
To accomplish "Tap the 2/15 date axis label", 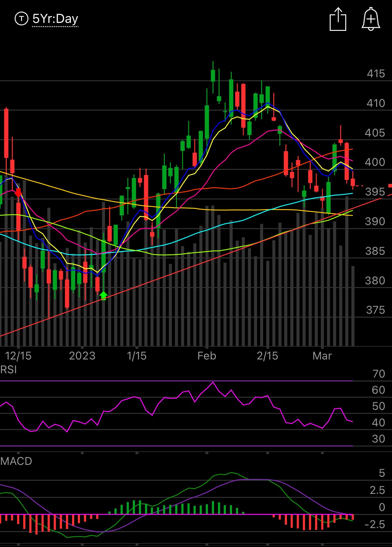I will tap(267, 356).
